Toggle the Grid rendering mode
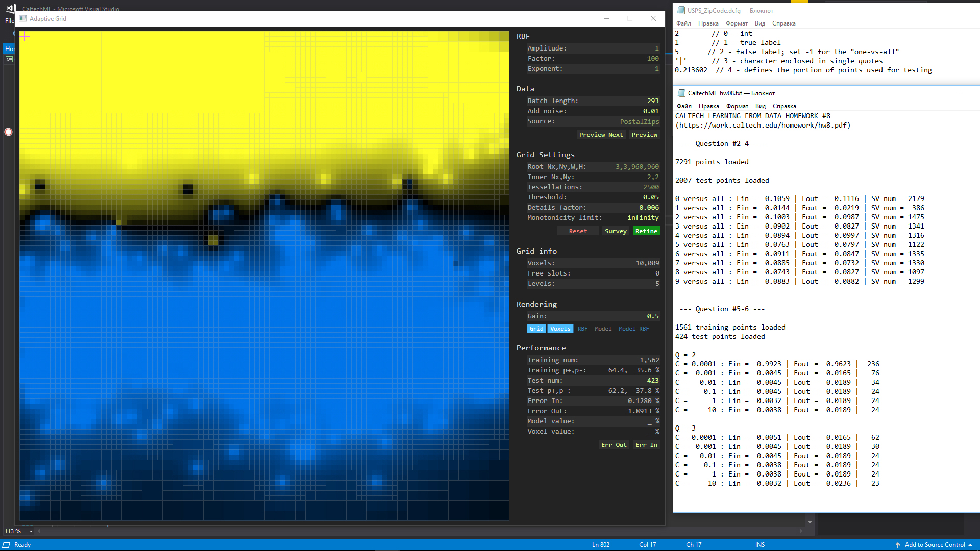 (x=536, y=329)
